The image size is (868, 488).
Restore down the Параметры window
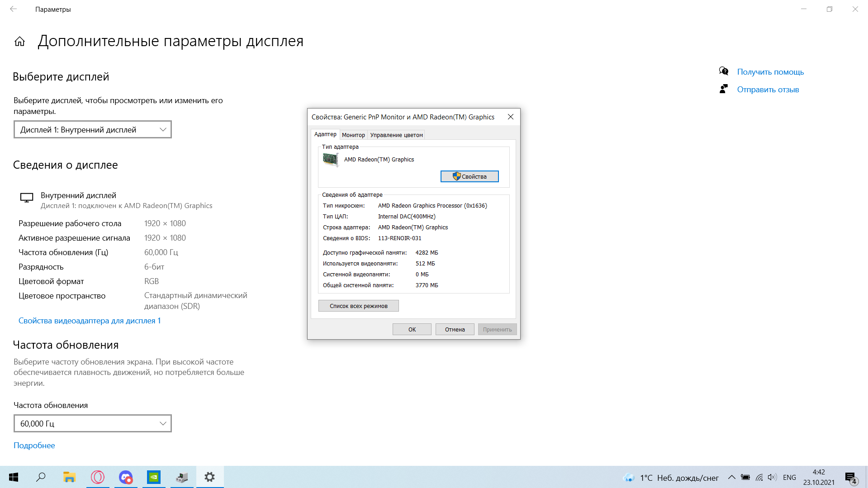pyautogui.click(x=830, y=9)
